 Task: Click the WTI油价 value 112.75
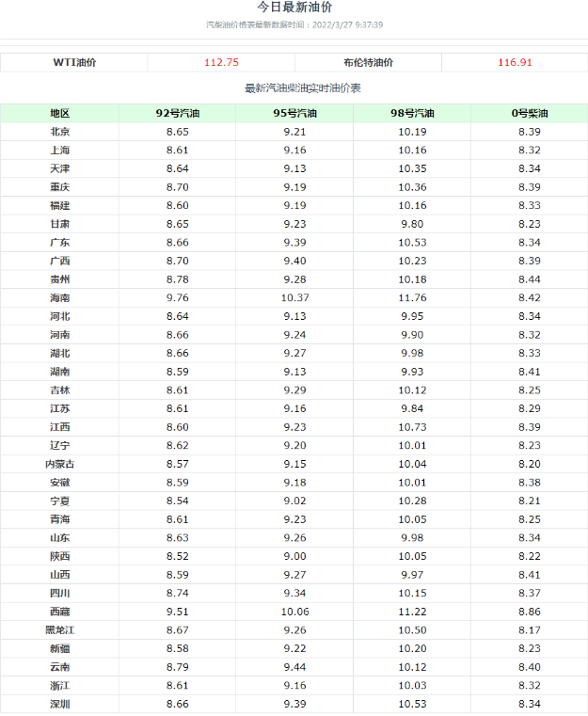pyautogui.click(x=221, y=62)
